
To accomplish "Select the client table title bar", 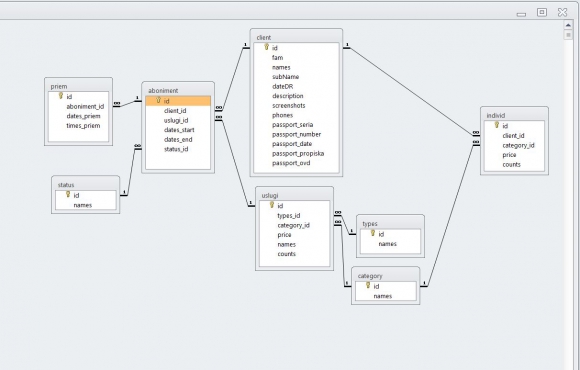I will 296,37.
